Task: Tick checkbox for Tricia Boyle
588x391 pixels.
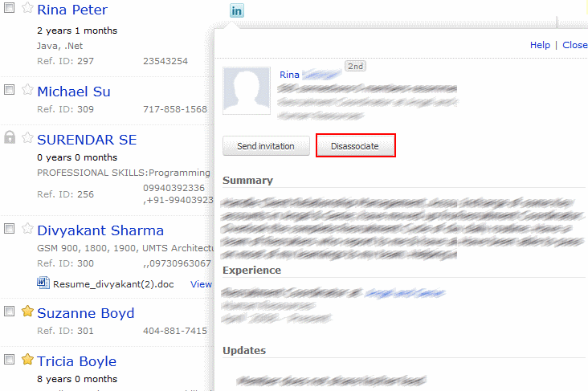Action: [x=9, y=359]
